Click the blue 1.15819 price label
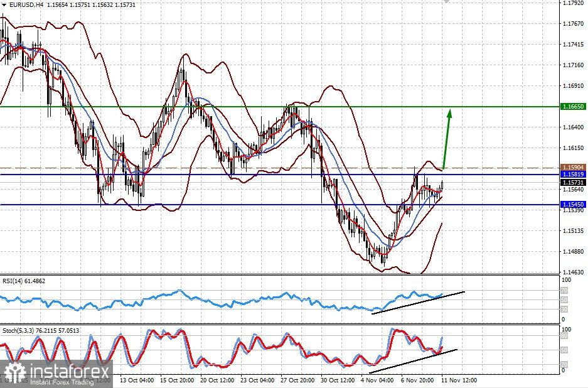 pyautogui.click(x=572, y=174)
